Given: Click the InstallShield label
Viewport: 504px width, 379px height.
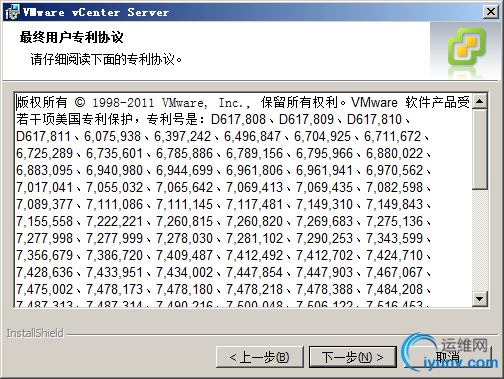Looking at the screenshot, I should [x=35, y=333].
